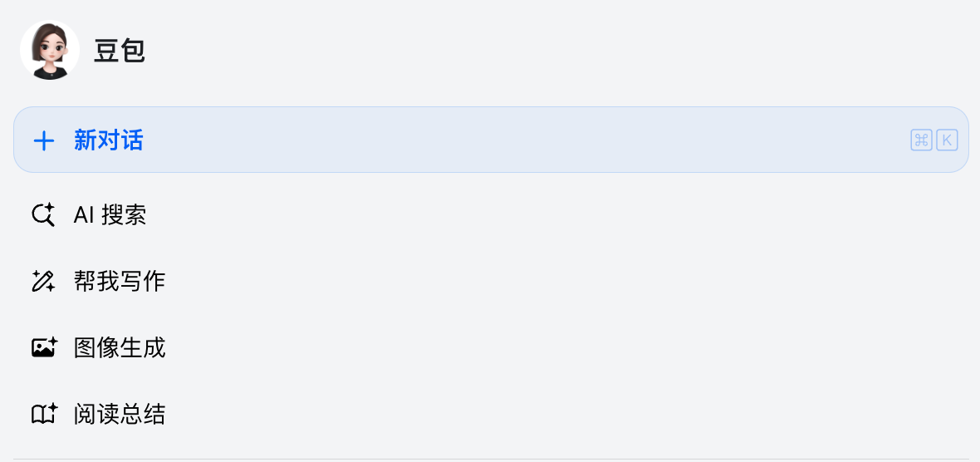Open the 阅读总结 text entry
Viewport: 980px width, 462px height.
click(x=120, y=414)
